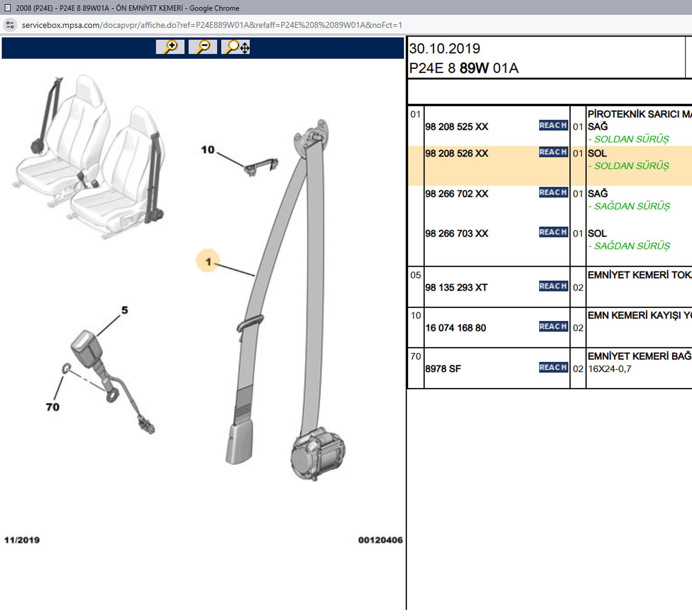This screenshot has height=616, width=692.
Task: Click the site info icon in address bar
Action: (10, 25)
